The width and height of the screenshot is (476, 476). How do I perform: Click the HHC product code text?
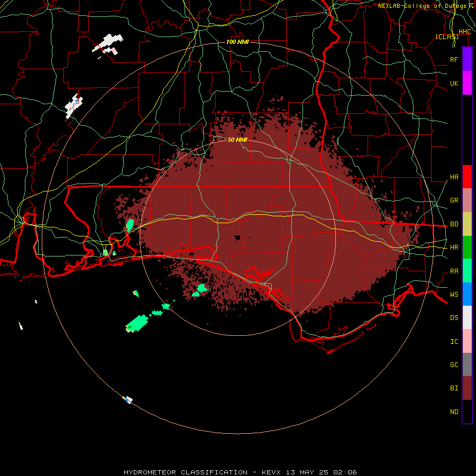(464, 32)
